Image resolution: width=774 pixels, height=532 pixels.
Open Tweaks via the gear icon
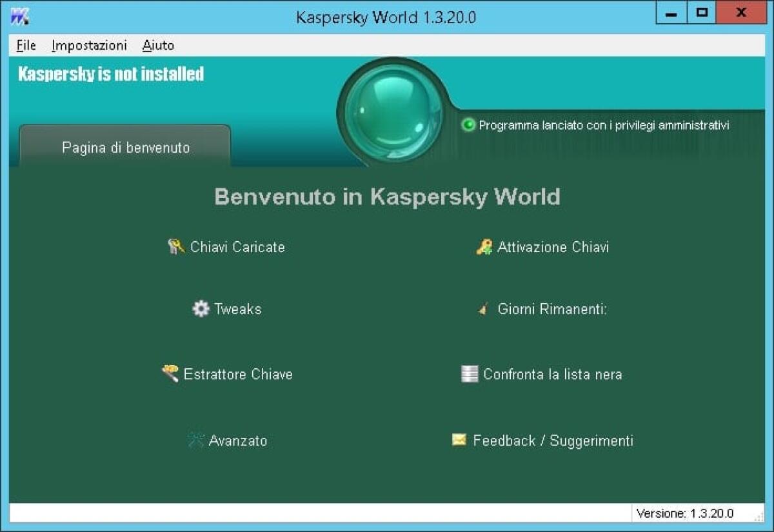click(x=201, y=309)
